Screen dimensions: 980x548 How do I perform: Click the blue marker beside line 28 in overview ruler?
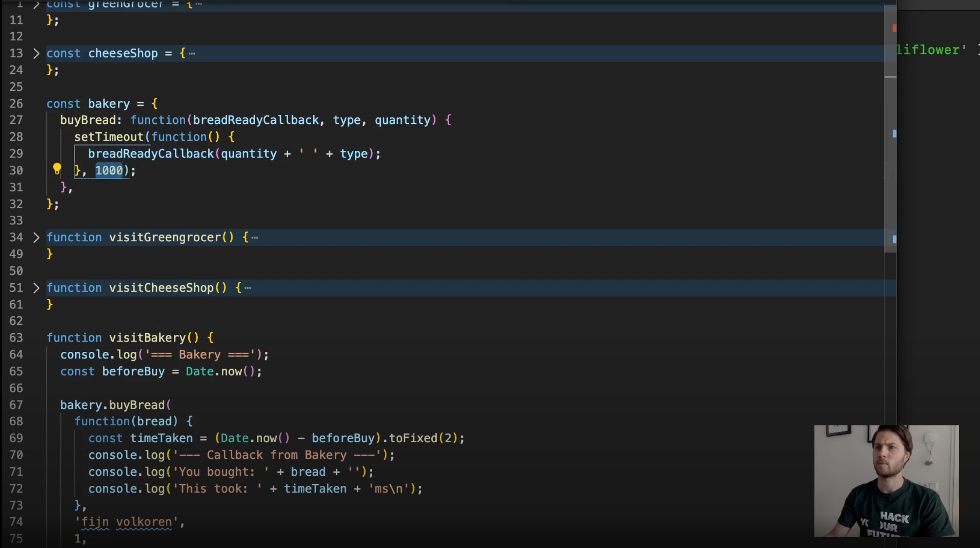[x=894, y=134]
